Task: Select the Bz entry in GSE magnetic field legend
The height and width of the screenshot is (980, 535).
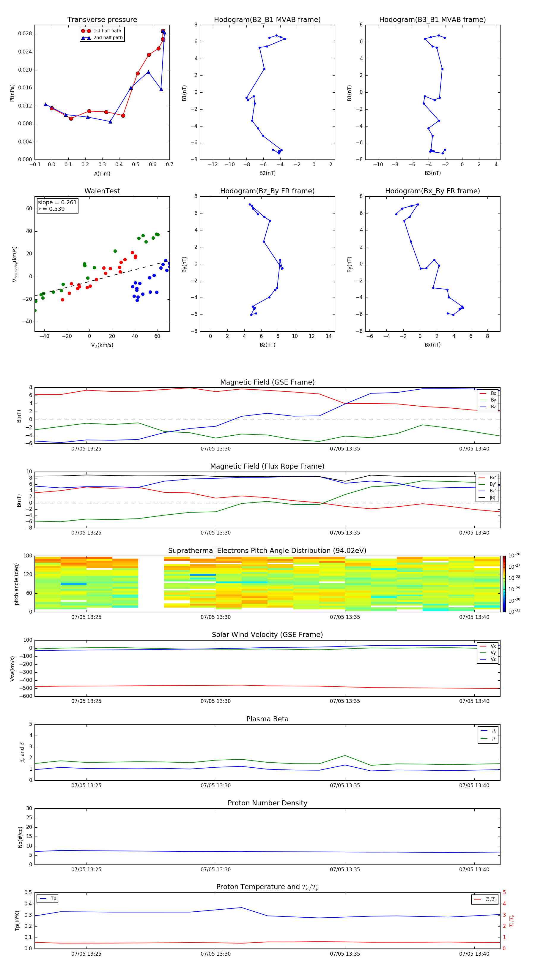Action: coord(488,407)
